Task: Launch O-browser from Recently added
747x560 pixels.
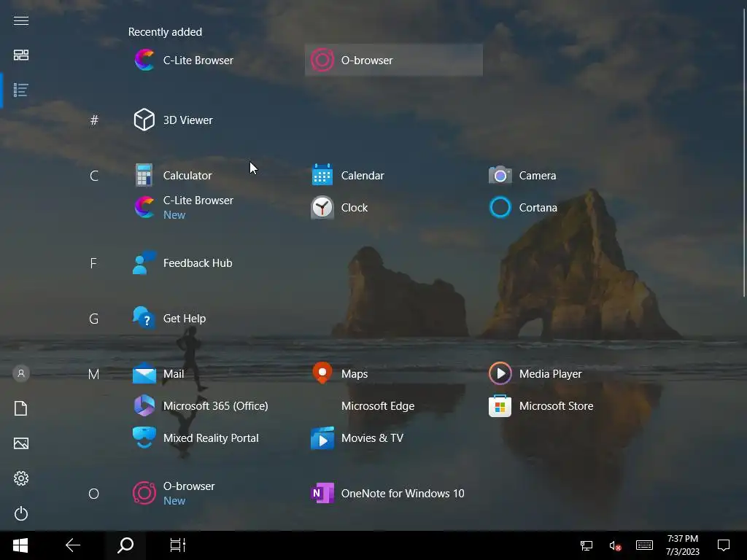Action: click(x=393, y=60)
